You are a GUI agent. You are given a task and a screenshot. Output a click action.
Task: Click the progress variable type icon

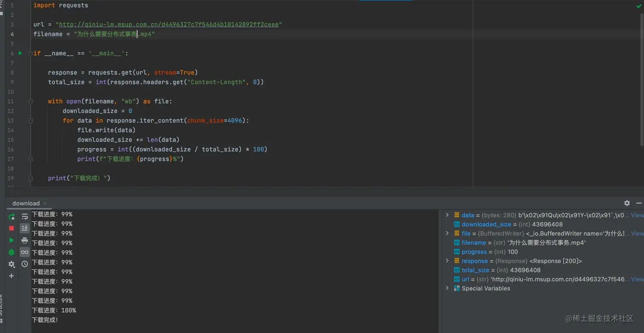457,252
